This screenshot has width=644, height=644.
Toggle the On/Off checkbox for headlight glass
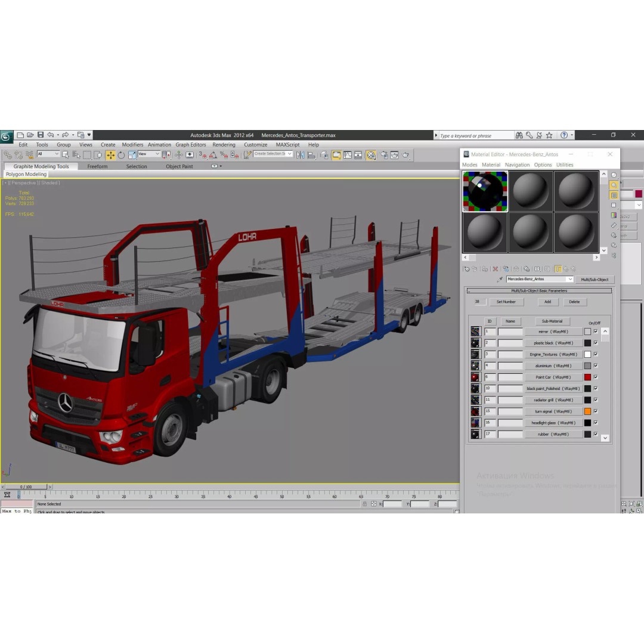pyautogui.click(x=596, y=423)
